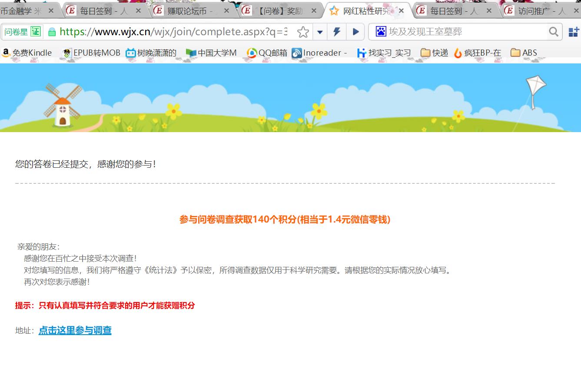Focus the URL address field
This screenshot has width=581, height=392.
173,32
